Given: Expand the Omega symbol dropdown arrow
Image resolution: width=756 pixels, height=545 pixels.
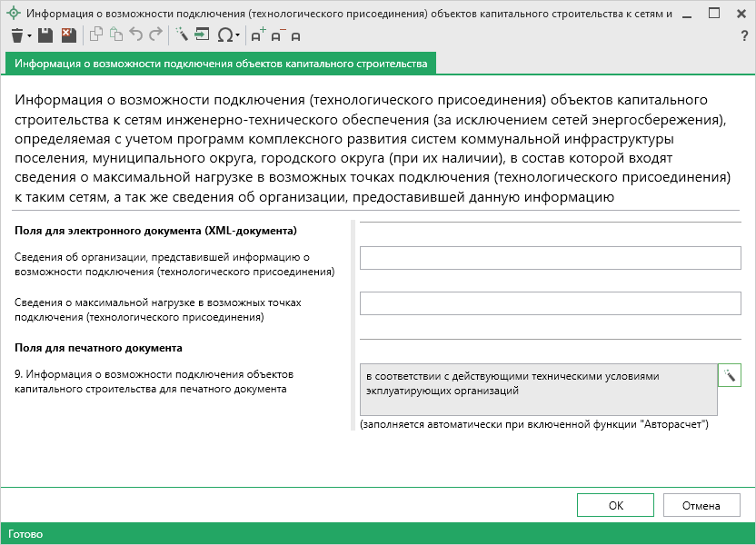Looking at the screenshot, I should pyautogui.click(x=237, y=36).
